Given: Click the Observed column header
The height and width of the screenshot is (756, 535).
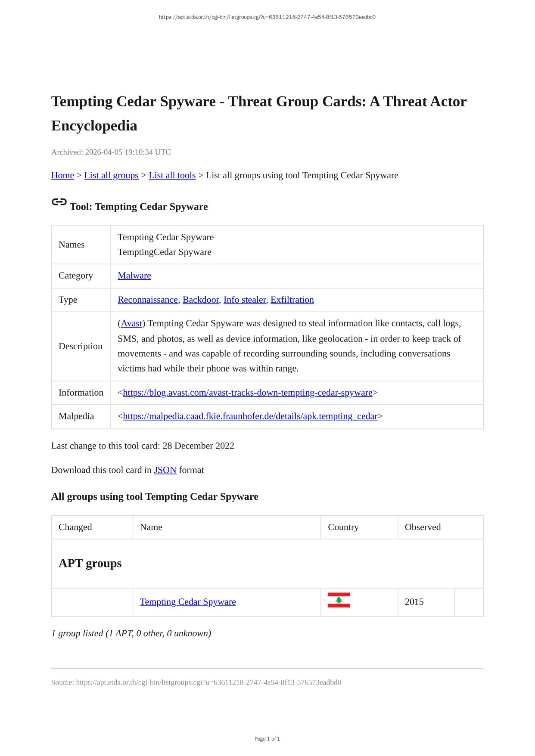Looking at the screenshot, I should 423,527.
